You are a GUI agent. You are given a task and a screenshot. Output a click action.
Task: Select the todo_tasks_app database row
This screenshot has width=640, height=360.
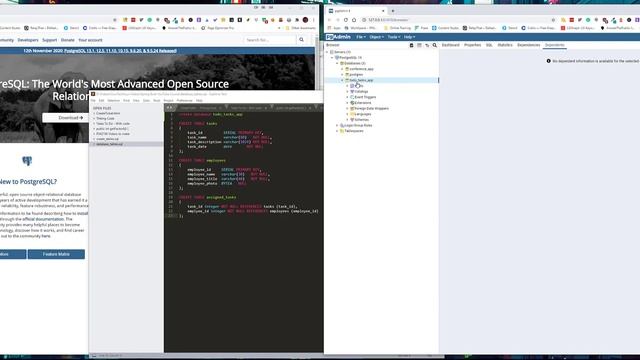pos(382,80)
